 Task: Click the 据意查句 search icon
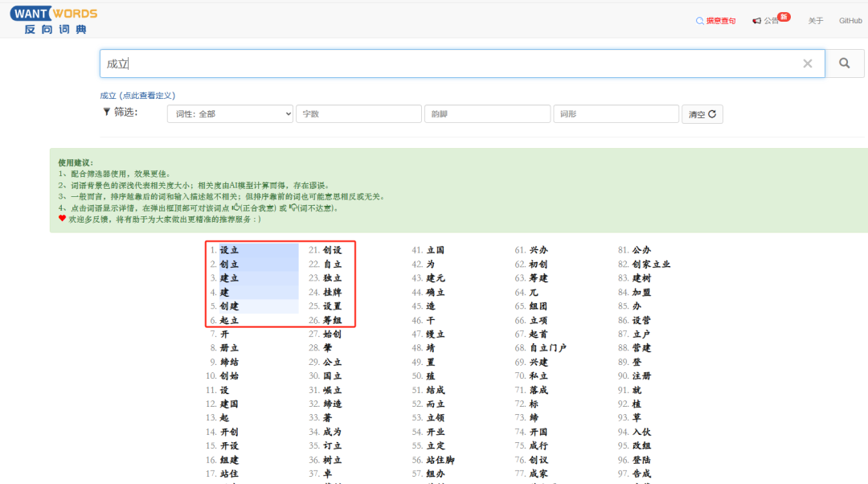point(700,21)
